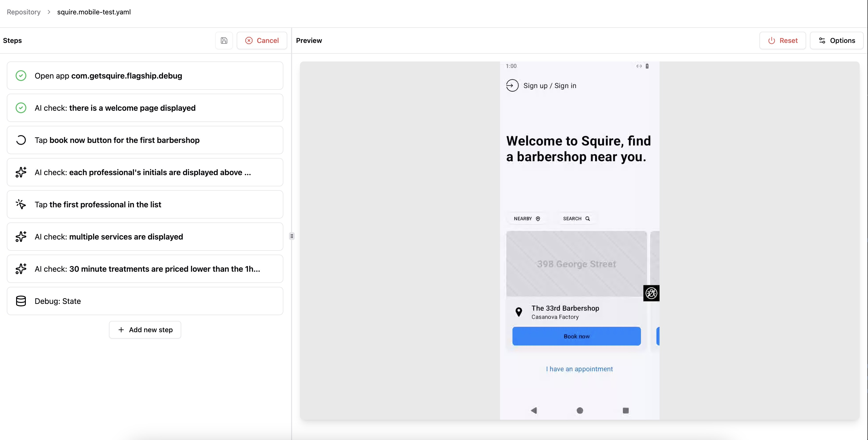Image resolution: width=868 pixels, height=440 pixels.
Task: Cancel the running test
Action: (262, 40)
